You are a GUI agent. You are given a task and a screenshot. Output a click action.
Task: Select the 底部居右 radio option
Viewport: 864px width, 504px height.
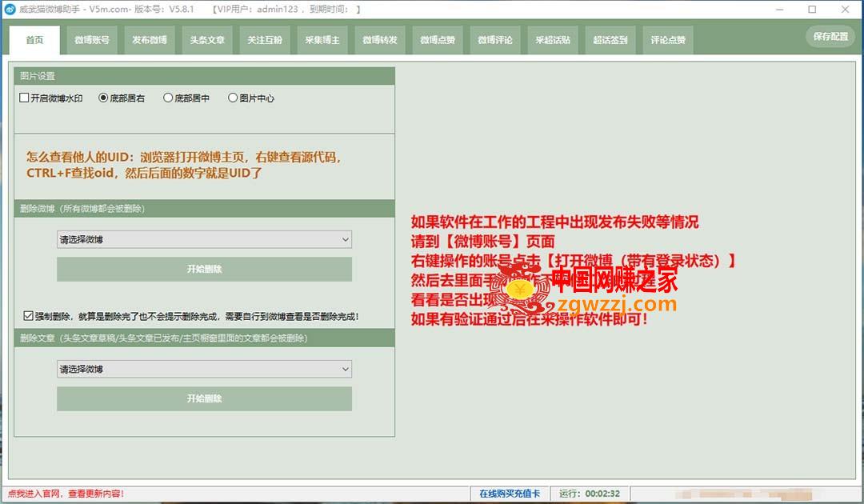coord(122,98)
